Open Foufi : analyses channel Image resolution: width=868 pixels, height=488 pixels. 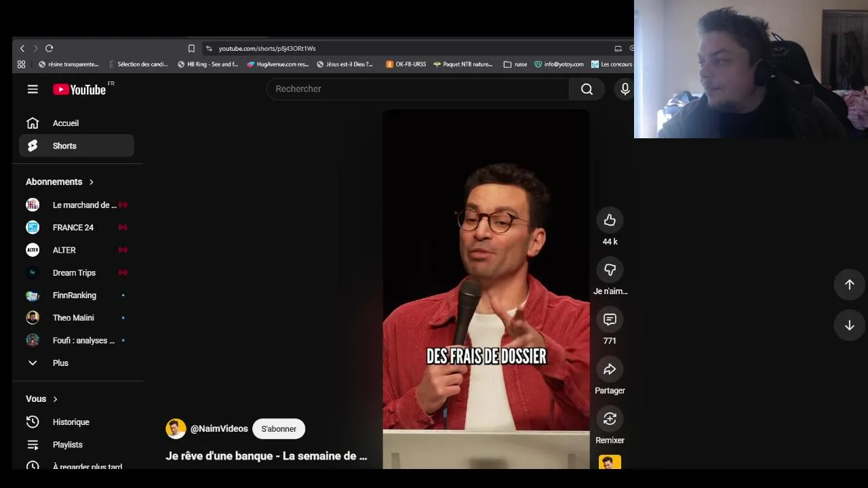pos(77,340)
